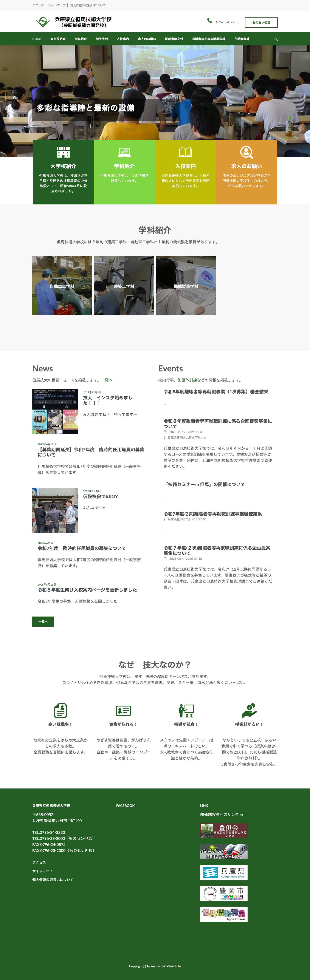Click the 但馬情報特急 Tajima Express banner
The width and height of the screenshot is (310, 980).
pos(224,915)
